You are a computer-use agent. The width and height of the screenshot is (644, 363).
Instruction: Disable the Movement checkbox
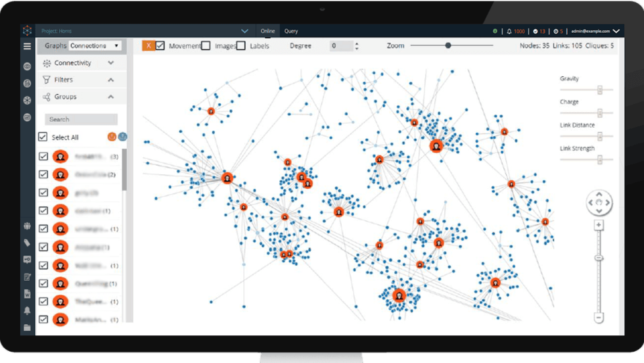click(160, 46)
